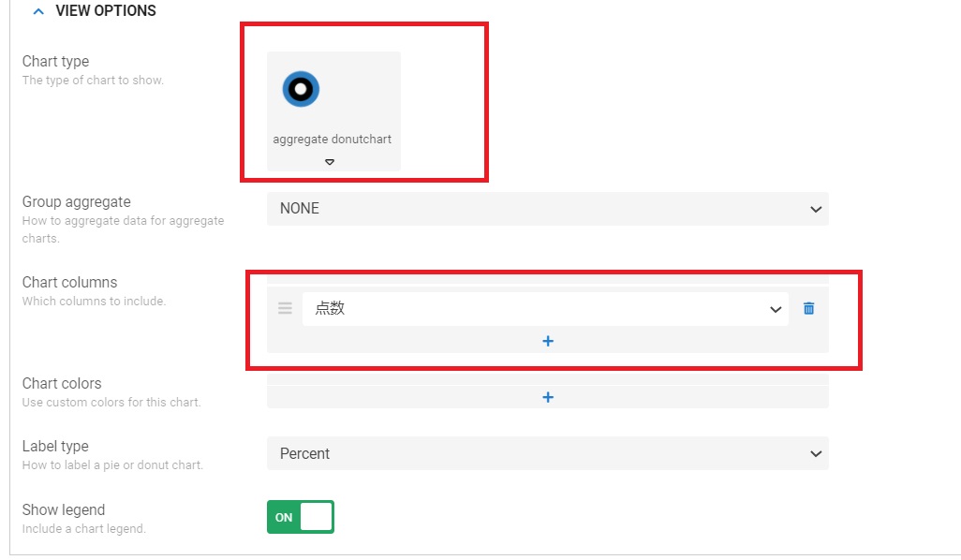This screenshot has width=961, height=560.
Task: Click 'Use custom colors for this chart.' text
Action: [111, 403]
